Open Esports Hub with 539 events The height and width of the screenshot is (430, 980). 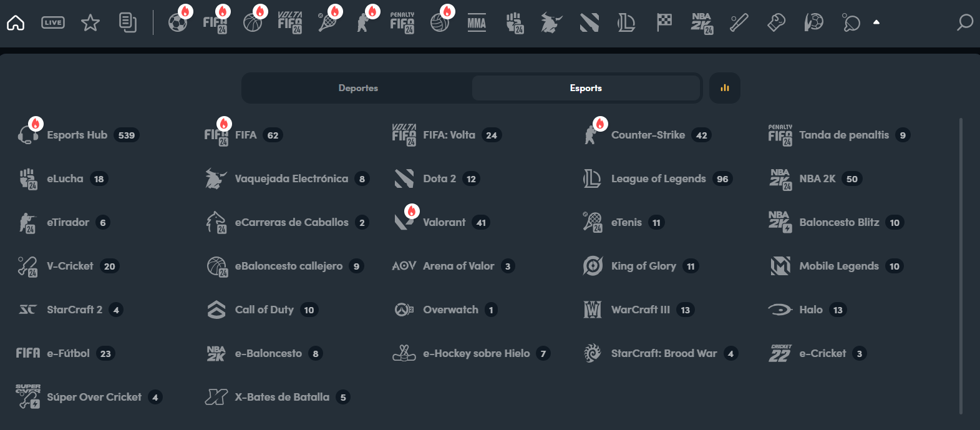pyautogui.click(x=78, y=135)
